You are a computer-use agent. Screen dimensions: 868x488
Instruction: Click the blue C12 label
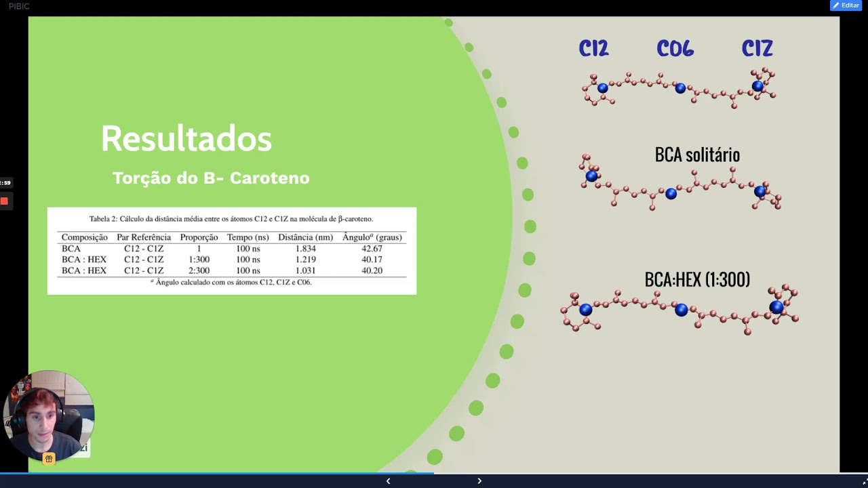click(x=593, y=49)
